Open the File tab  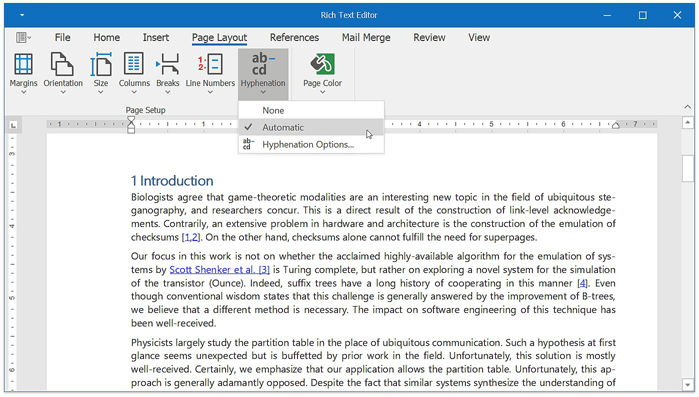pos(62,37)
